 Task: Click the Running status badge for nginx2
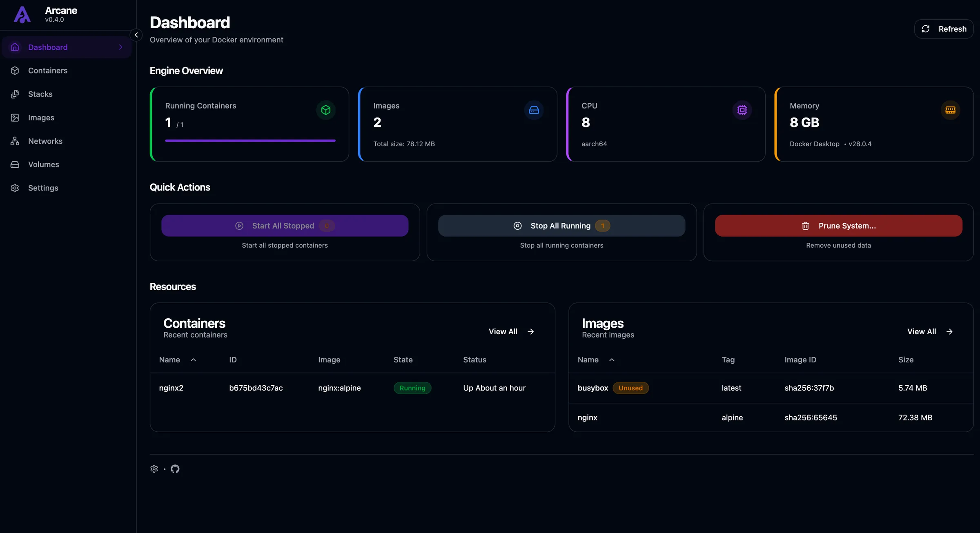pos(412,388)
